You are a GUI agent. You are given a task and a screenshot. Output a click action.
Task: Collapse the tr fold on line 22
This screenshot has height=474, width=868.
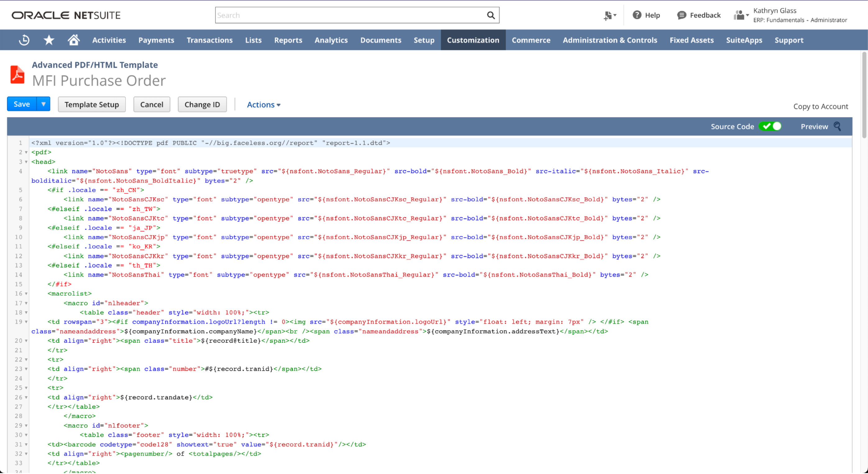click(26, 360)
